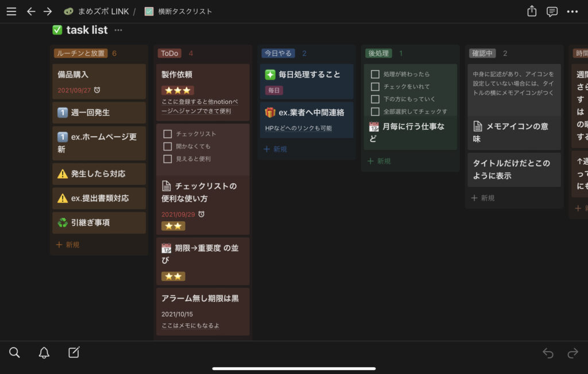Open the hamburger sidebar menu
This screenshot has height=374, width=588.
[x=11, y=11]
